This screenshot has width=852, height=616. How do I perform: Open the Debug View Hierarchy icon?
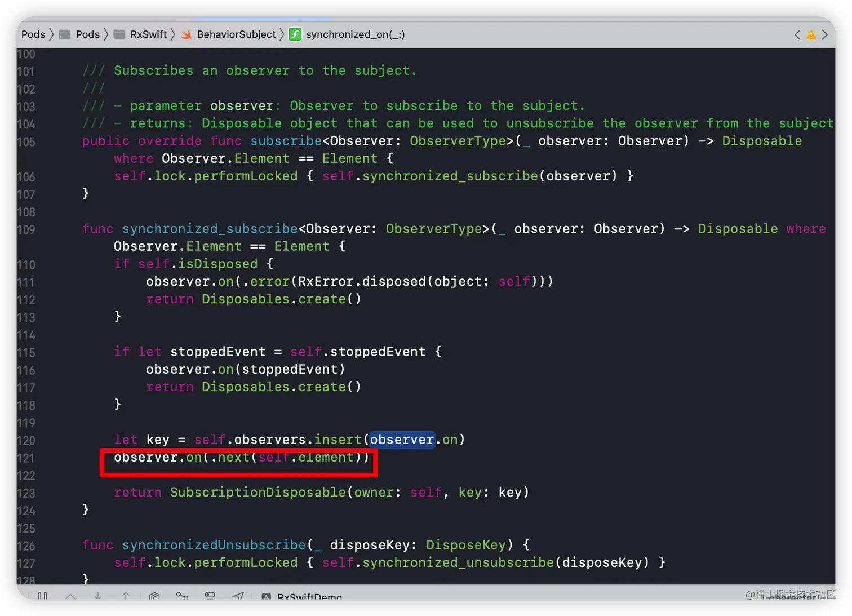(x=154, y=595)
